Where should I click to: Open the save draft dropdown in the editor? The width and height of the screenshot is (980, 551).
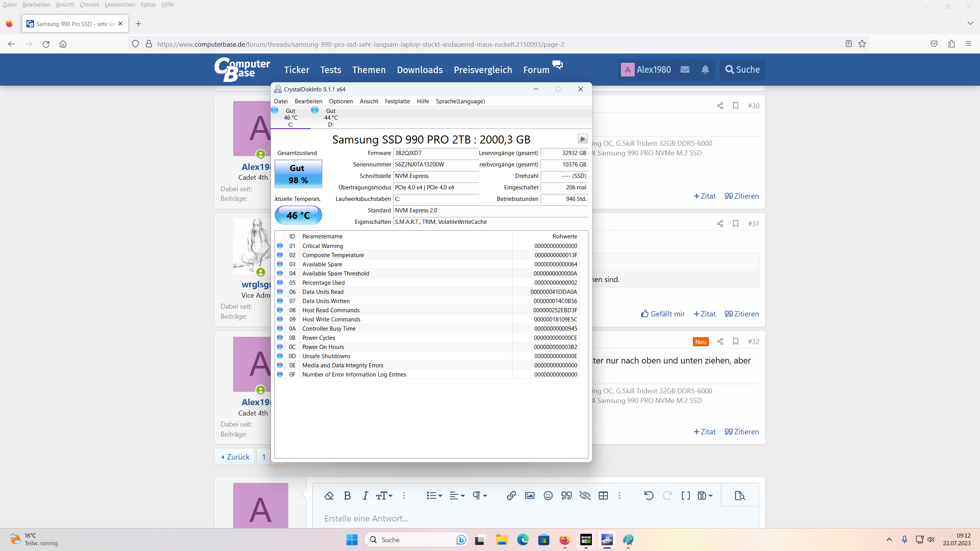705,496
